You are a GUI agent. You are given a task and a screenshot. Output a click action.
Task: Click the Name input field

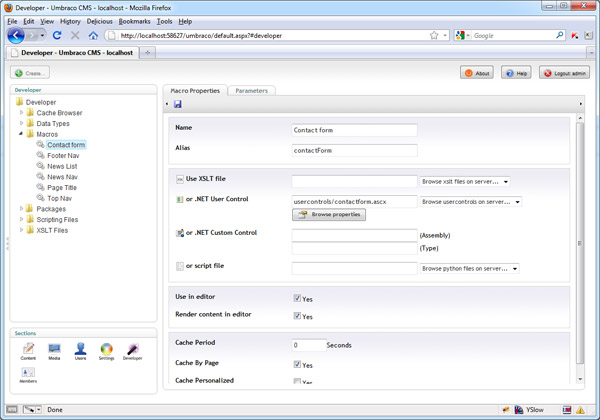354,130
